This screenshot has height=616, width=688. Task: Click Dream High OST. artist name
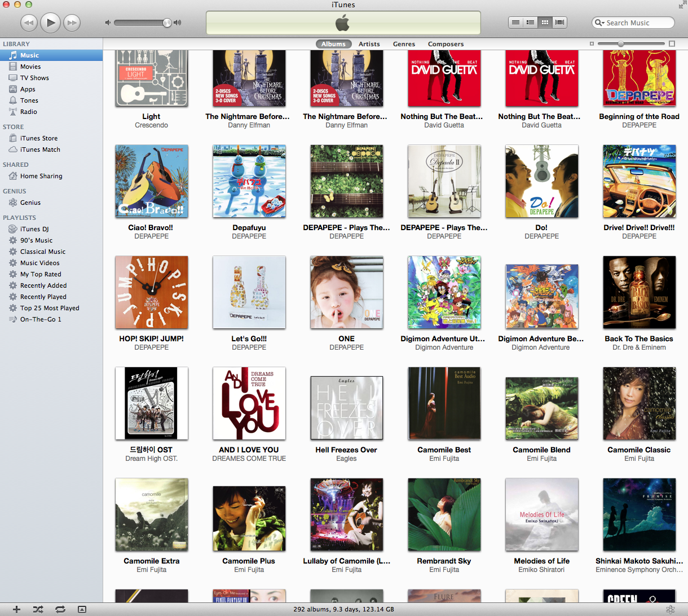tap(151, 459)
